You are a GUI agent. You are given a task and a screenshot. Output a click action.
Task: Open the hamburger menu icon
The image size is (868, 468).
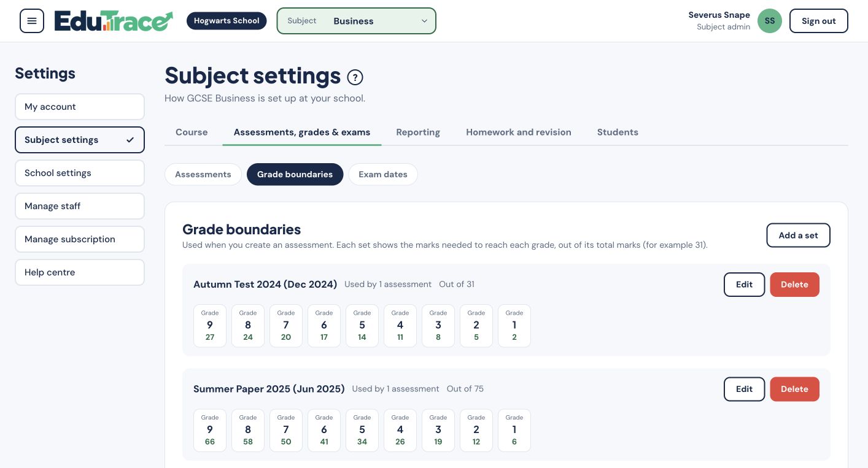(x=32, y=21)
